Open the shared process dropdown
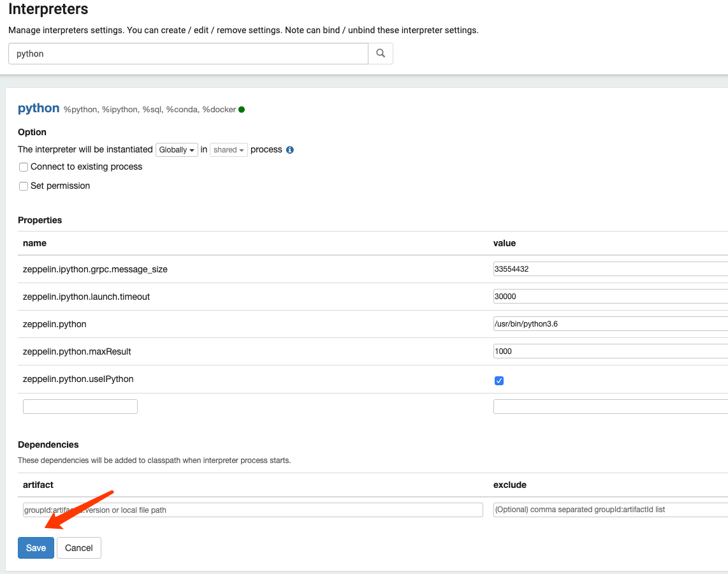Image resolution: width=728 pixels, height=574 pixels. [229, 149]
